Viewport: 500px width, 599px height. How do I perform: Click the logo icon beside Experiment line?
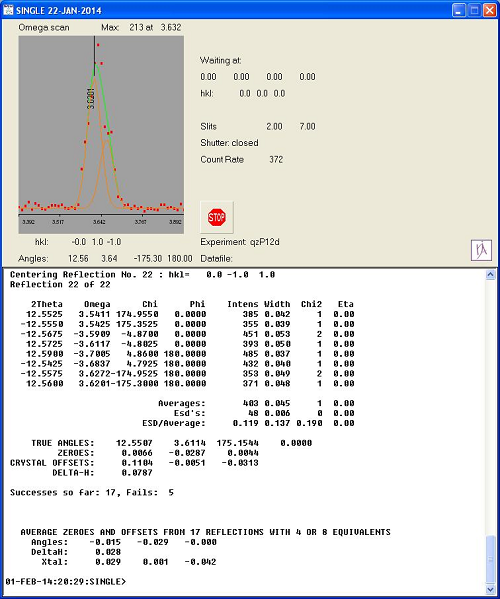[481, 250]
